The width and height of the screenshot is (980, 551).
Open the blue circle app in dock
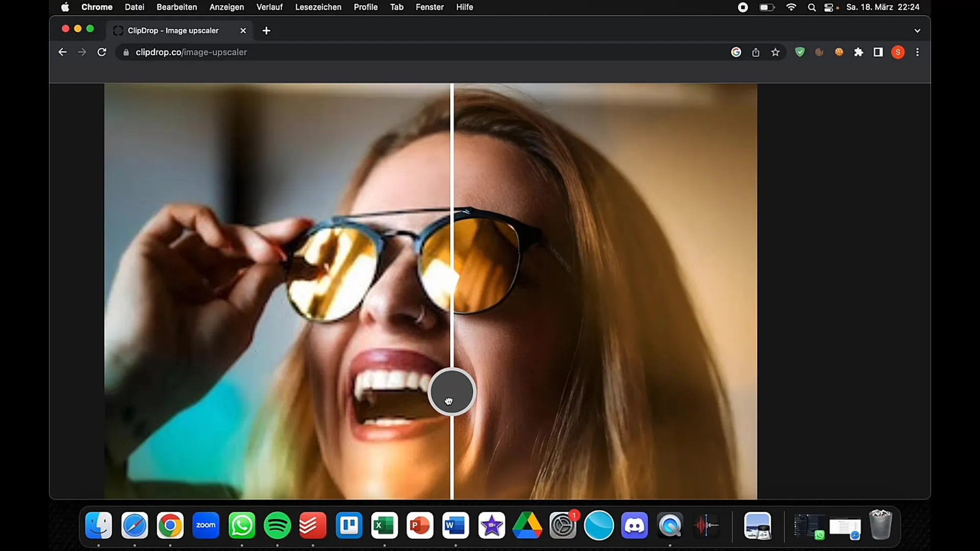pyautogui.click(x=599, y=525)
